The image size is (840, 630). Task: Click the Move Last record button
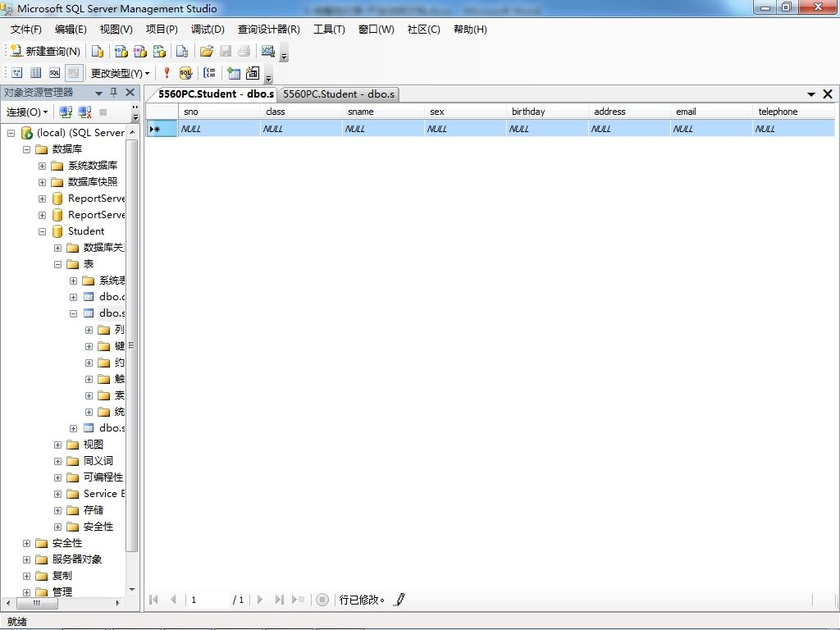tap(279, 600)
